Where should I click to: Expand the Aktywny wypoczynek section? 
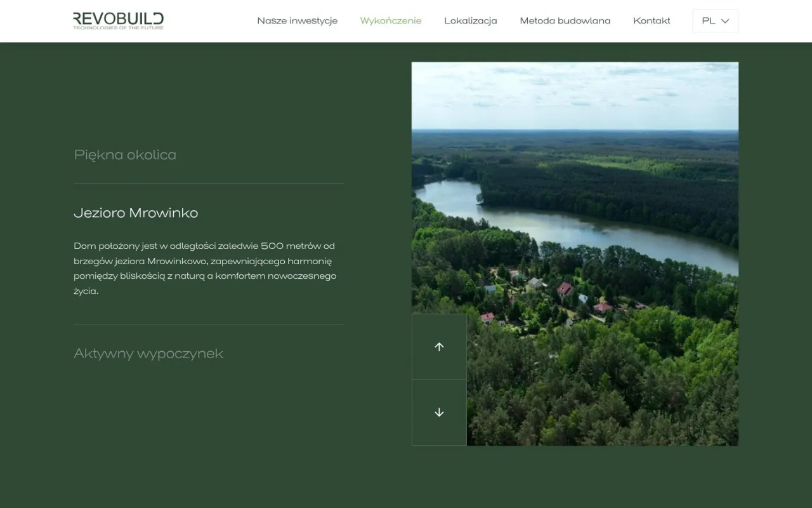coord(148,353)
